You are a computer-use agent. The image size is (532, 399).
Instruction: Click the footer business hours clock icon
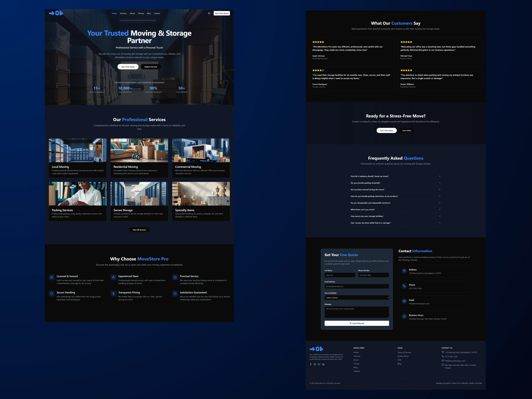(x=443, y=365)
